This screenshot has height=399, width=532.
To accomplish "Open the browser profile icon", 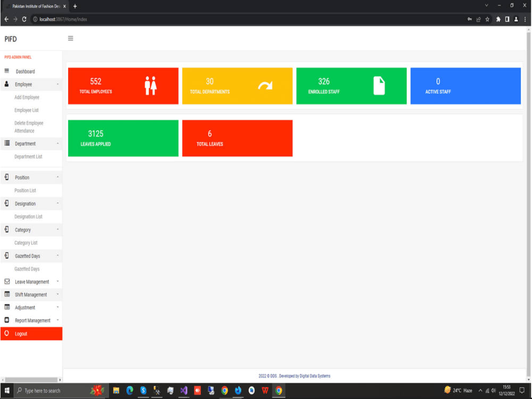I will [516, 19].
